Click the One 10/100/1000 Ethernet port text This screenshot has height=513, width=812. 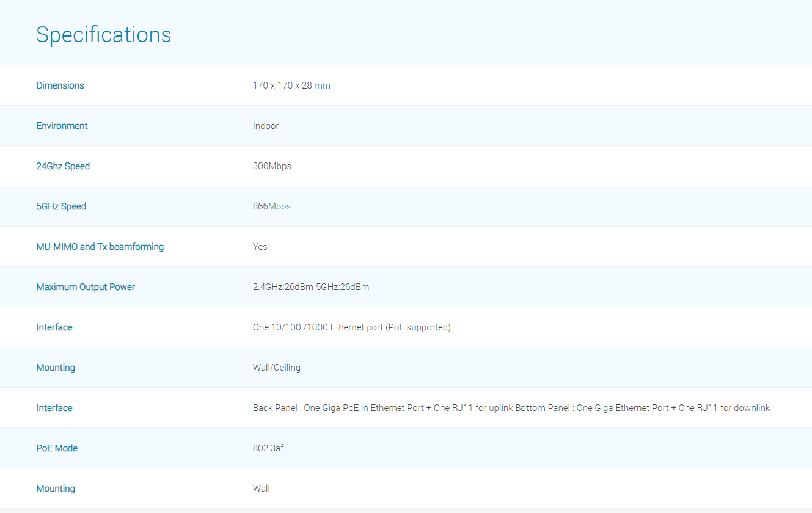(351, 327)
